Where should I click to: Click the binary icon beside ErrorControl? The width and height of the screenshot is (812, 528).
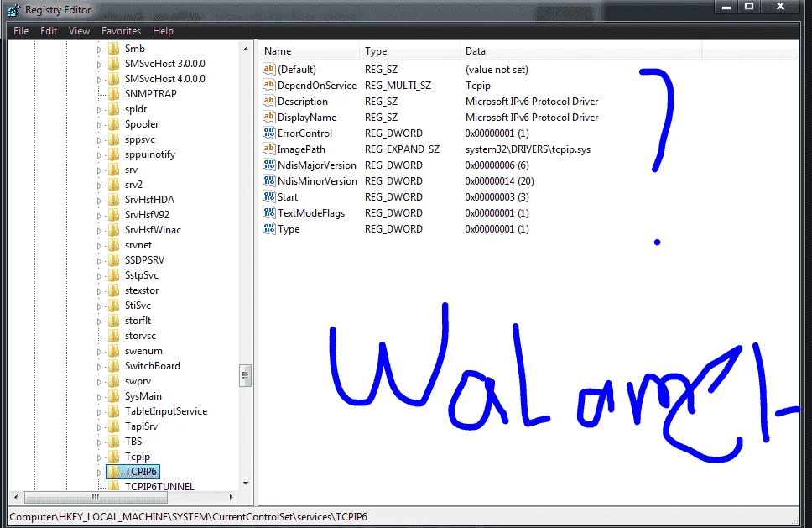click(268, 133)
